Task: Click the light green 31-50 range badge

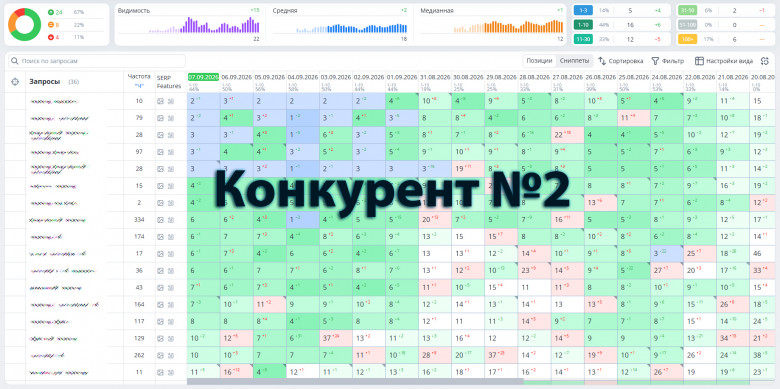Action: tap(687, 10)
